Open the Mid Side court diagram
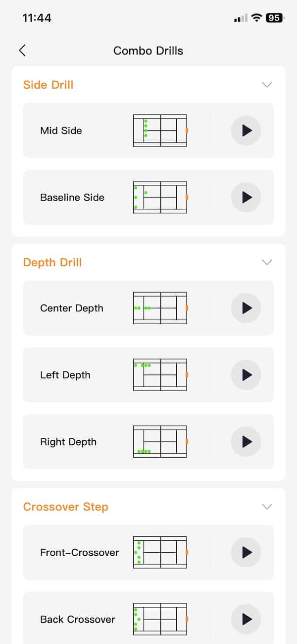Viewport: 297px width, 644px height. [161, 130]
